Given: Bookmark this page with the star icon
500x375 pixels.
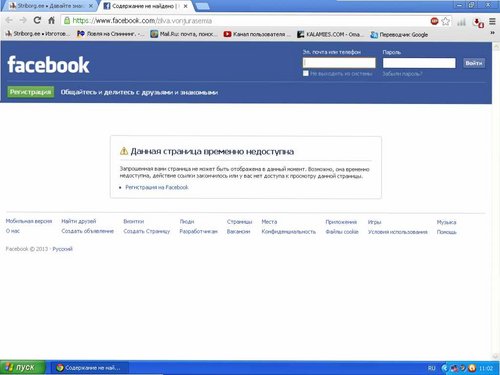Looking at the screenshot, I should point(445,21).
